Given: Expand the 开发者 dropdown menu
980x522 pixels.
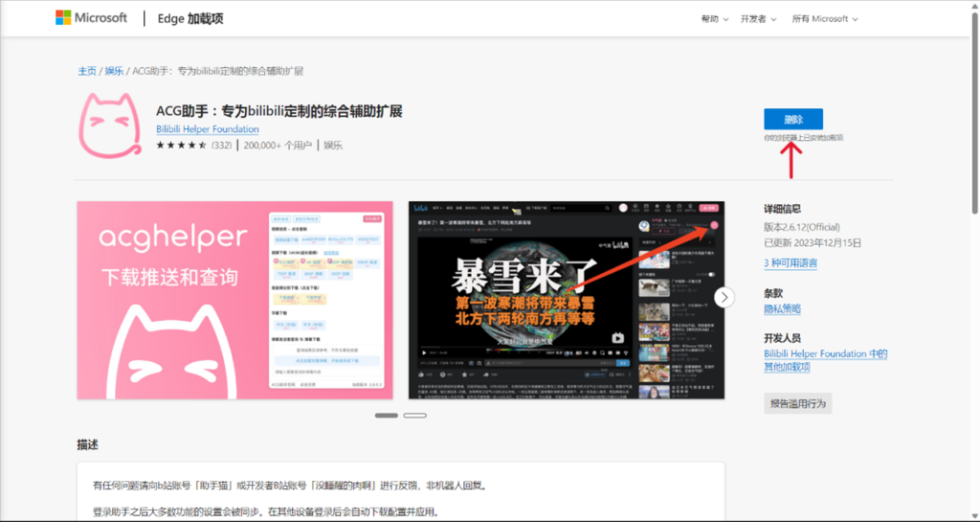Looking at the screenshot, I should pyautogui.click(x=758, y=19).
